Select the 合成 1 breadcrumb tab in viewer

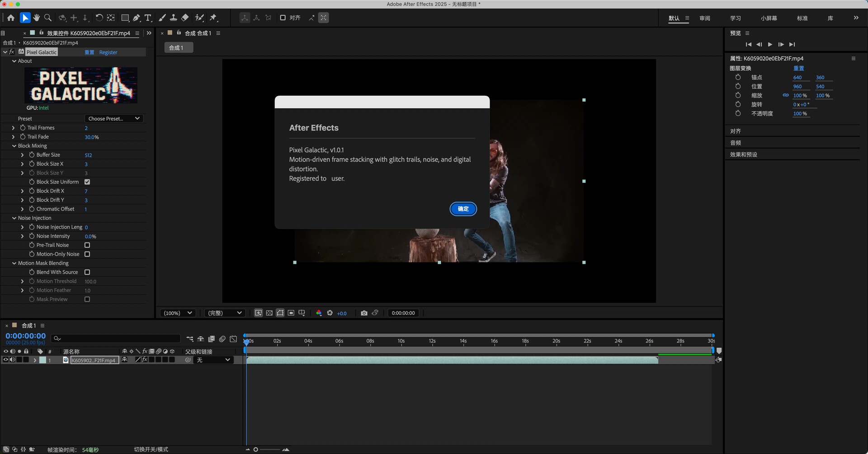pyautogui.click(x=178, y=47)
